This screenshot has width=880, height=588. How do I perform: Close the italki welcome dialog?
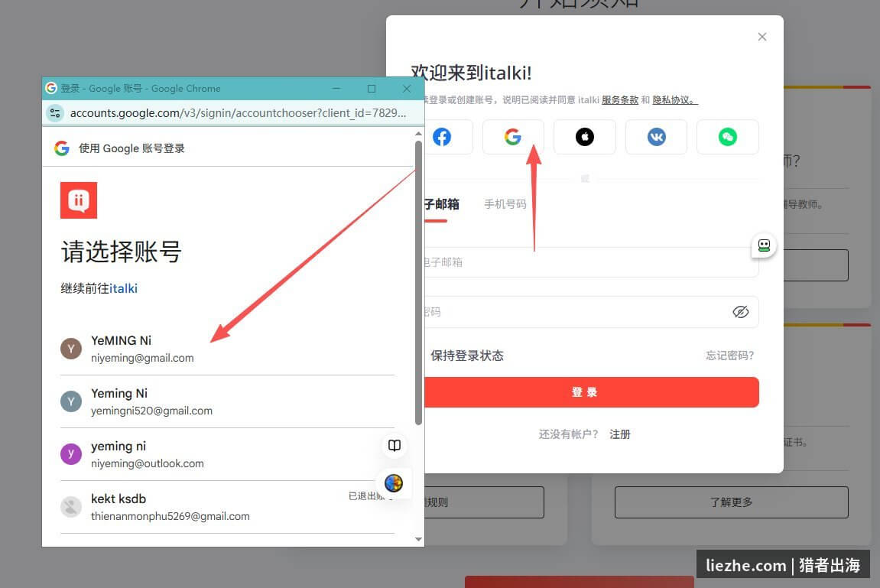click(761, 37)
